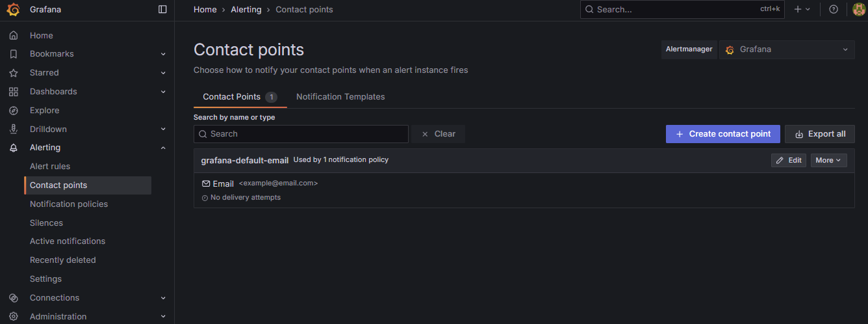Open the help question mark icon
This screenshot has width=868, height=324.
[834, 10]
